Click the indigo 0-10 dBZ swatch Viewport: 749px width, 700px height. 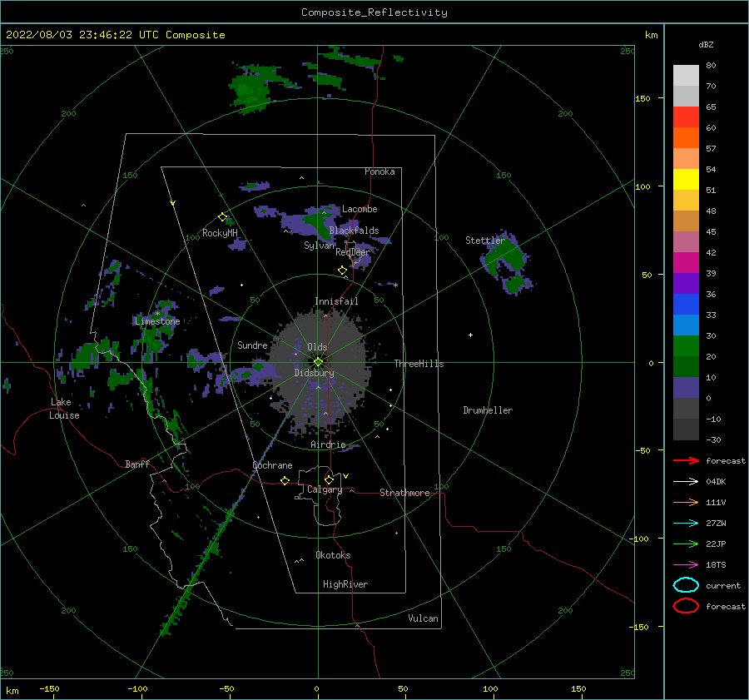[686, 387]
